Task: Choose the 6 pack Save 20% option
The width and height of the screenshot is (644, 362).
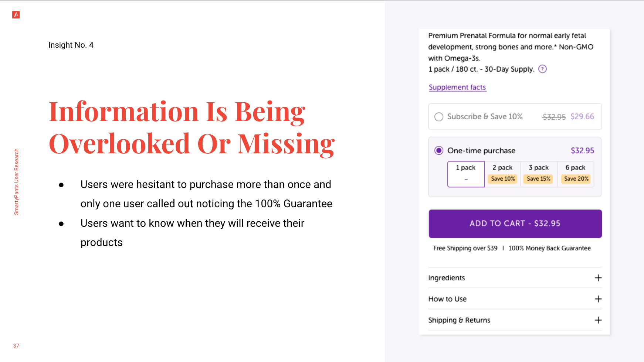Action: click(575, 174)
